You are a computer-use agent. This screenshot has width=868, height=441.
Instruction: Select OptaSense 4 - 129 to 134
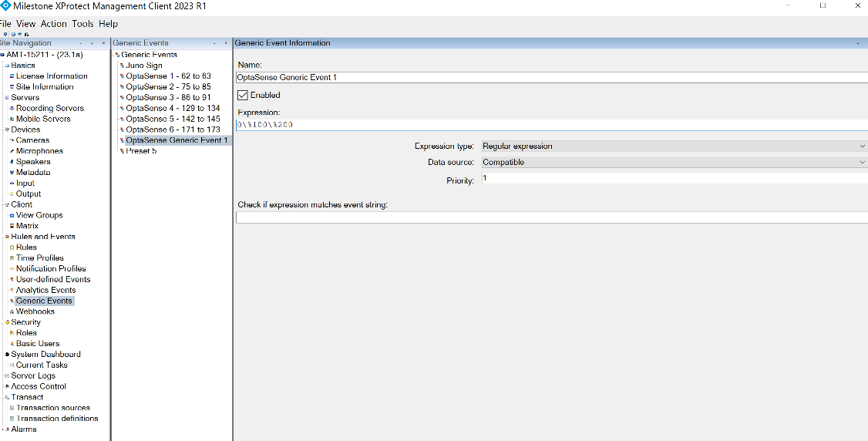coord(173,108)
